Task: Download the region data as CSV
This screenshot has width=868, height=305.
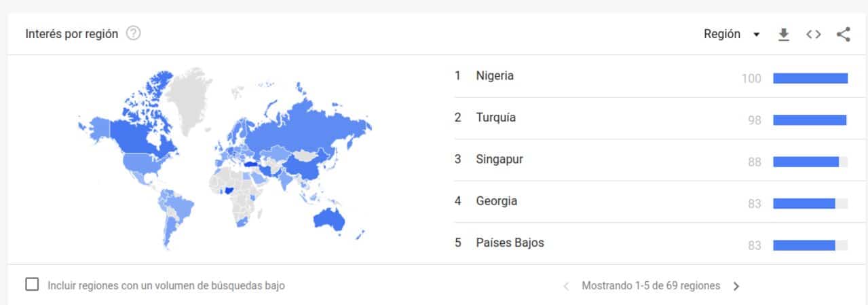Action: tap(784, 35)
